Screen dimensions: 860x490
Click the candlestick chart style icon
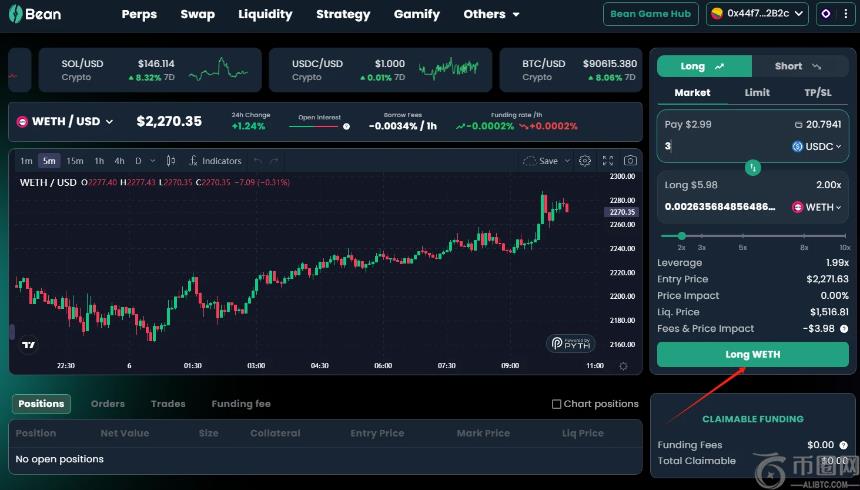coord(171,161)
